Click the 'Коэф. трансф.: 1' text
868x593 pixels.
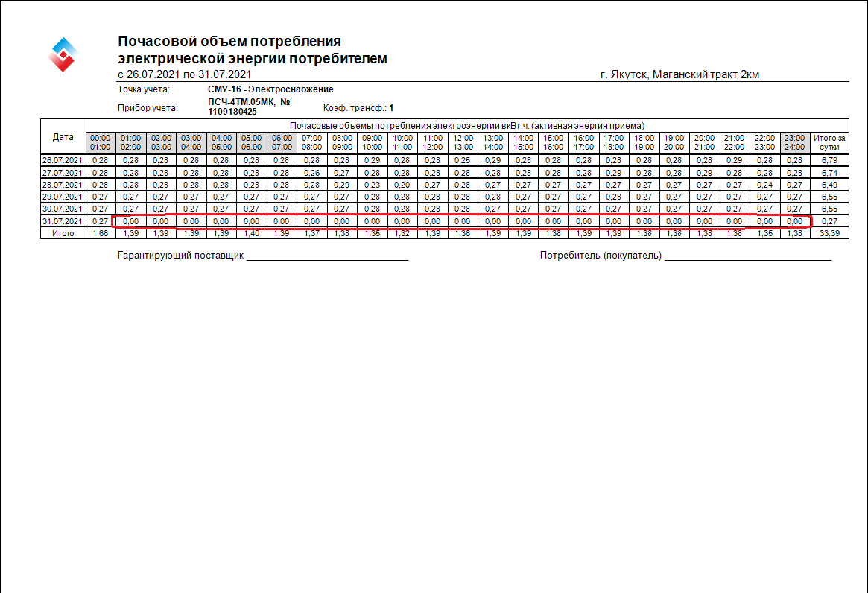(x=358, y=108)
